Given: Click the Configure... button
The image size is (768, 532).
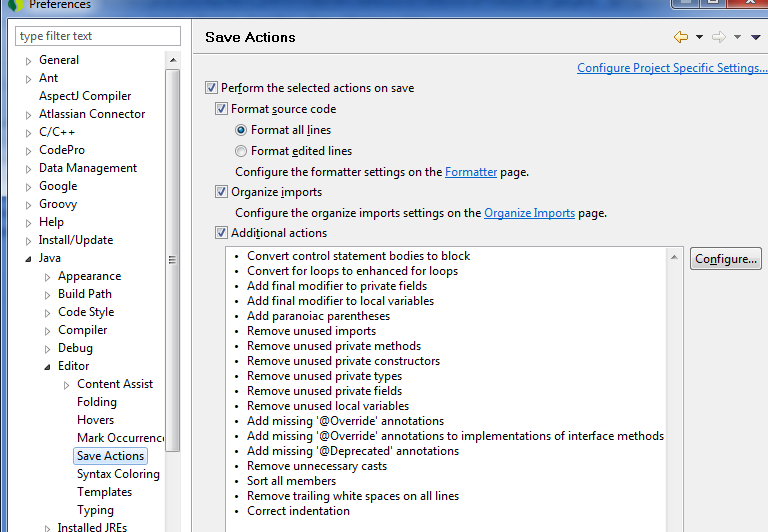Looking at the screenshot, I should click(x=726, y=259).
